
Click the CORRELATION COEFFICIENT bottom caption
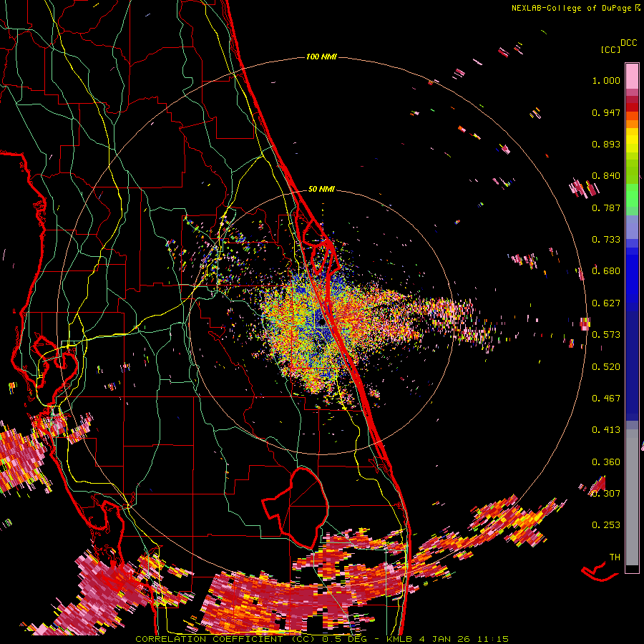coord(323,639)
